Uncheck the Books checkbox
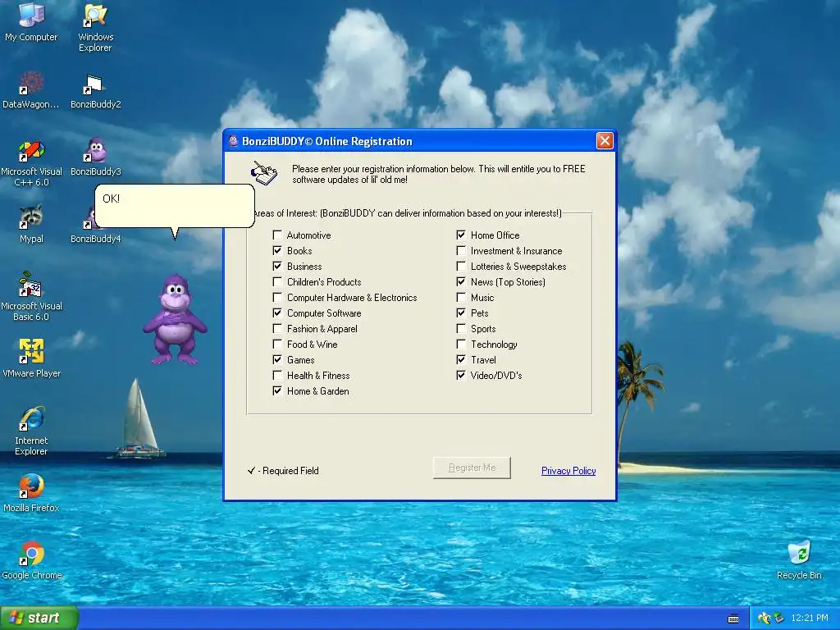The image size is (840, 630). tap(277, 250)
